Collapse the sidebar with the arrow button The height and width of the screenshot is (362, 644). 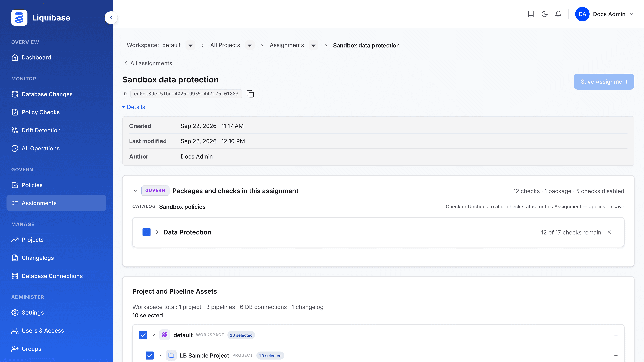pos(111,18)
